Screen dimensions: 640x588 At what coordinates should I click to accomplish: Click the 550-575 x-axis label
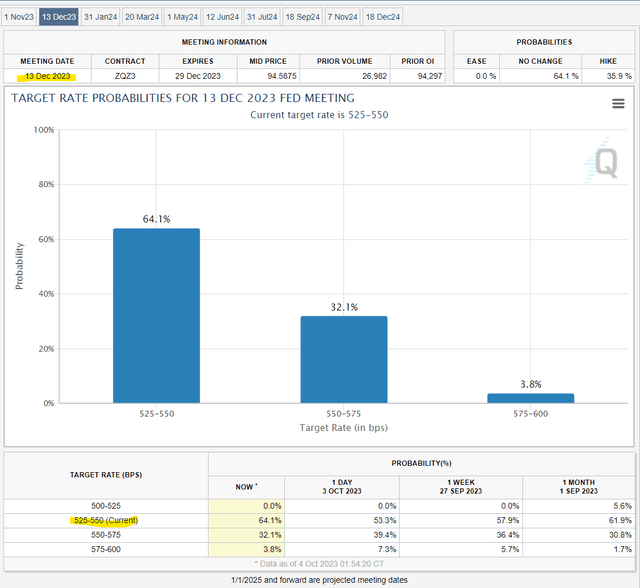tap(344, 414)
